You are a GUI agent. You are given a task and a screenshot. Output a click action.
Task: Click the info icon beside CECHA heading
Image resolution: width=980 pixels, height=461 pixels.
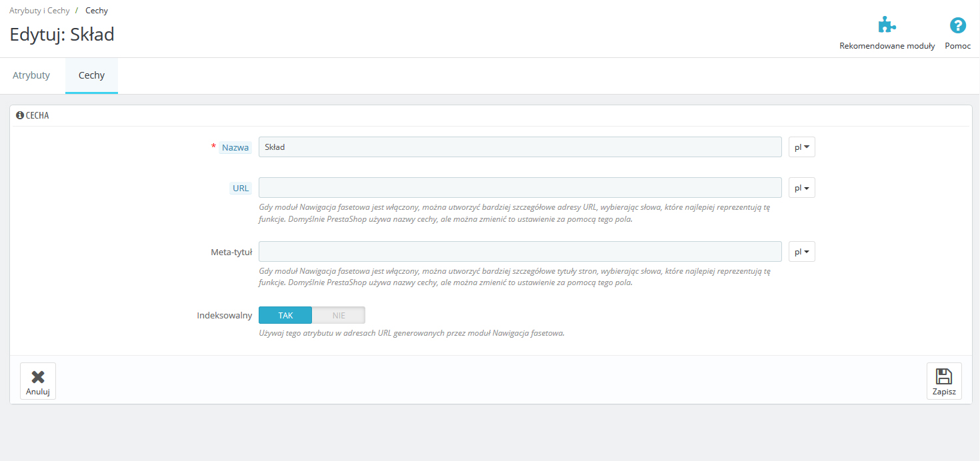coord(20,115)
